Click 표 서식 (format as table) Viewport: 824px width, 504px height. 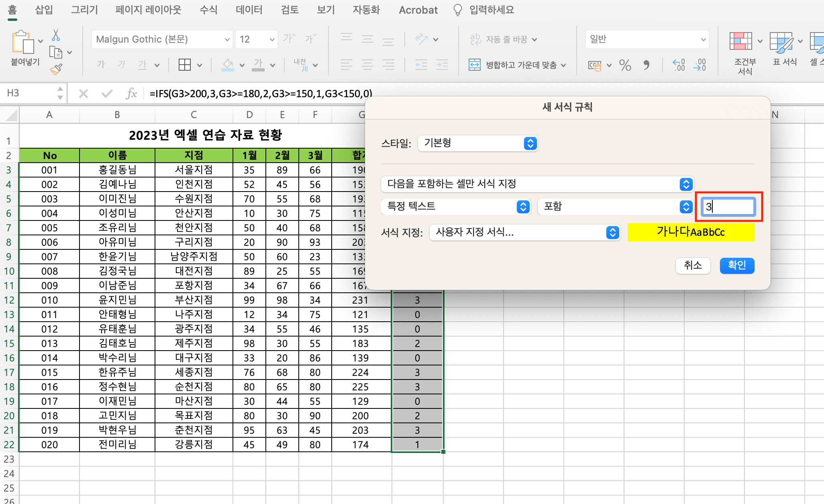[783, 51]
